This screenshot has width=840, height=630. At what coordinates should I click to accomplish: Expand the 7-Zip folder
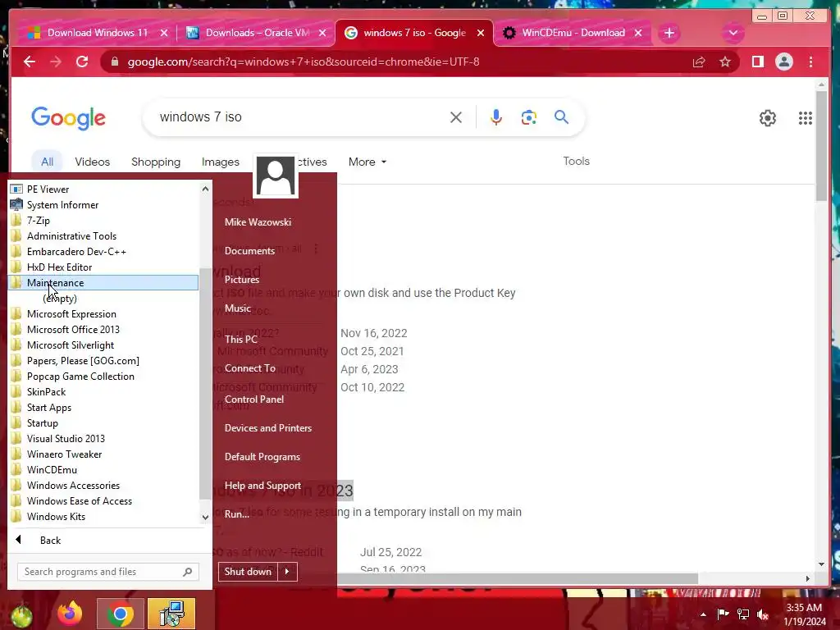tap(103, 220)
